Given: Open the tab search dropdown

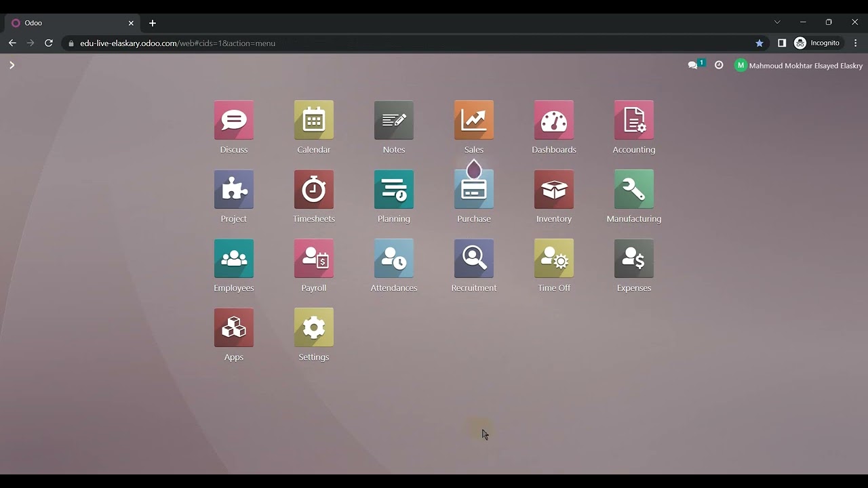Looking at the screenshot, I should (x=777, y=22).
